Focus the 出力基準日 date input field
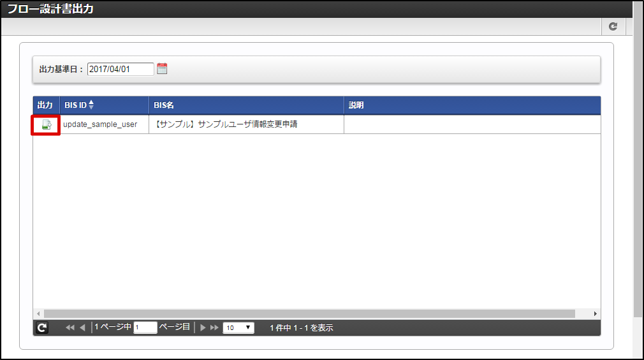644x360 pixels. [121, 69]
